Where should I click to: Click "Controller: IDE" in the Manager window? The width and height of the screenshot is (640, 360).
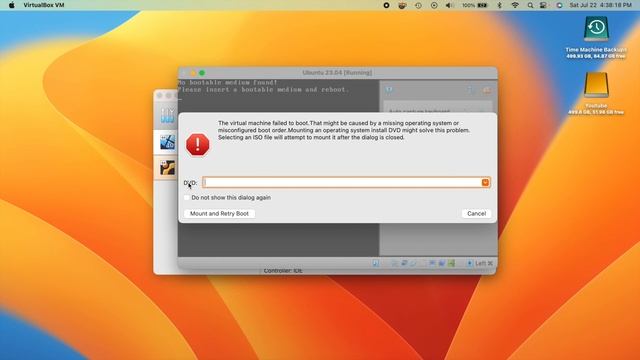point(283,271)
